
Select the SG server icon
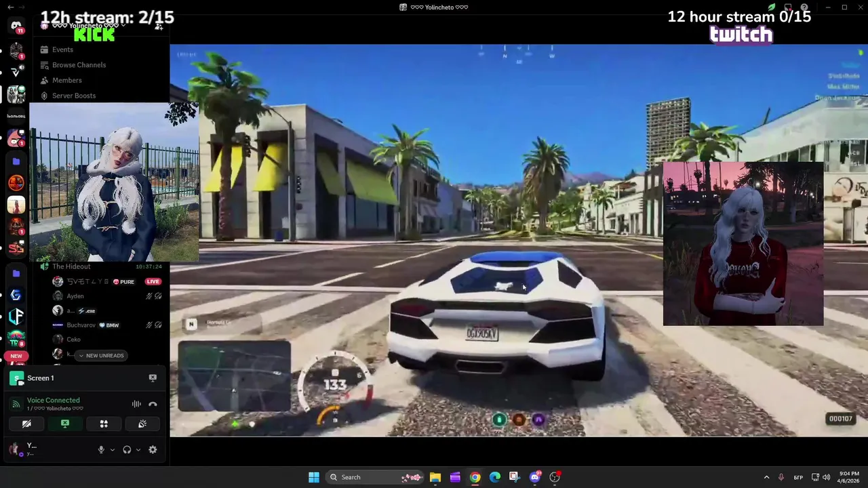click(x=16, y=249)
